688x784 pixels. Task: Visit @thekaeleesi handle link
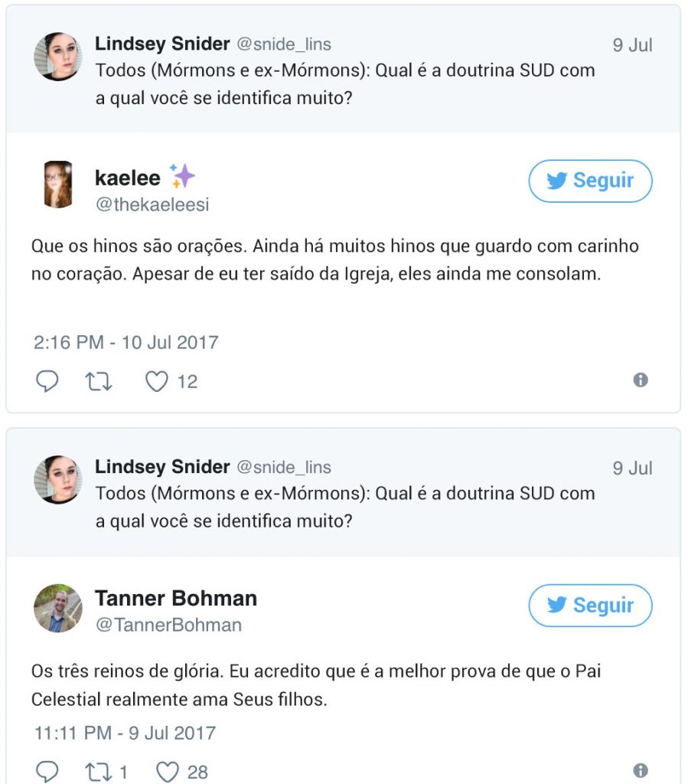(x=152, y=205)
